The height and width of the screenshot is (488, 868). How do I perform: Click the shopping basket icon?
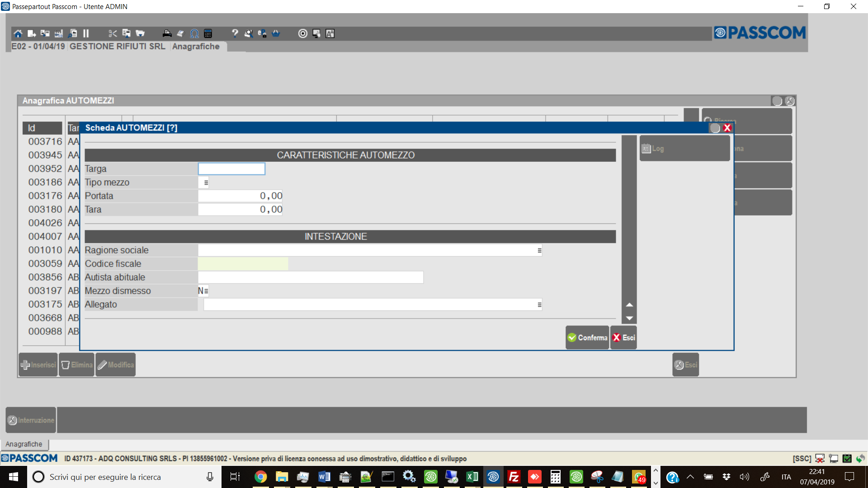click(x=276, y=33)
